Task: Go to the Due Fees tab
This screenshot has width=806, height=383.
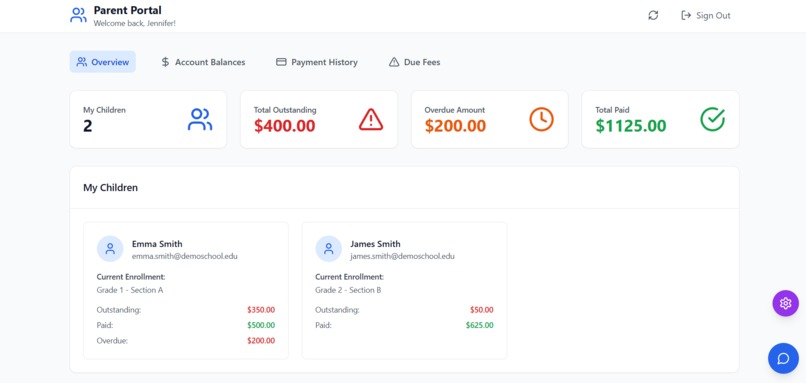Action: click(415, 62)
